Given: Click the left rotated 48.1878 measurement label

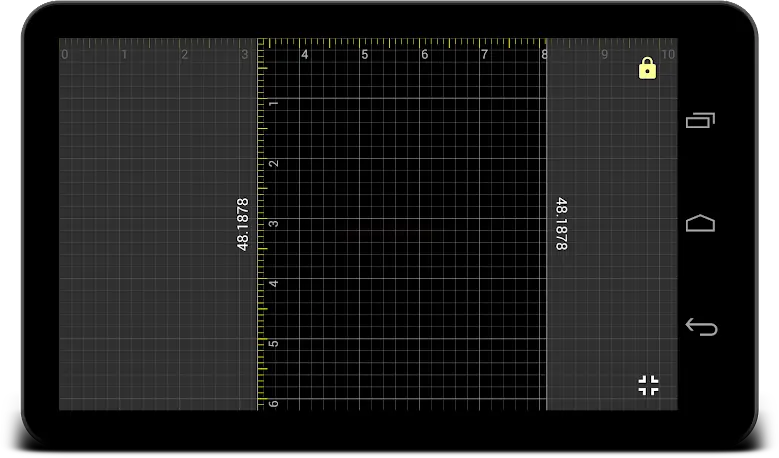Looking at the screenshot, I should click(242, 224).
